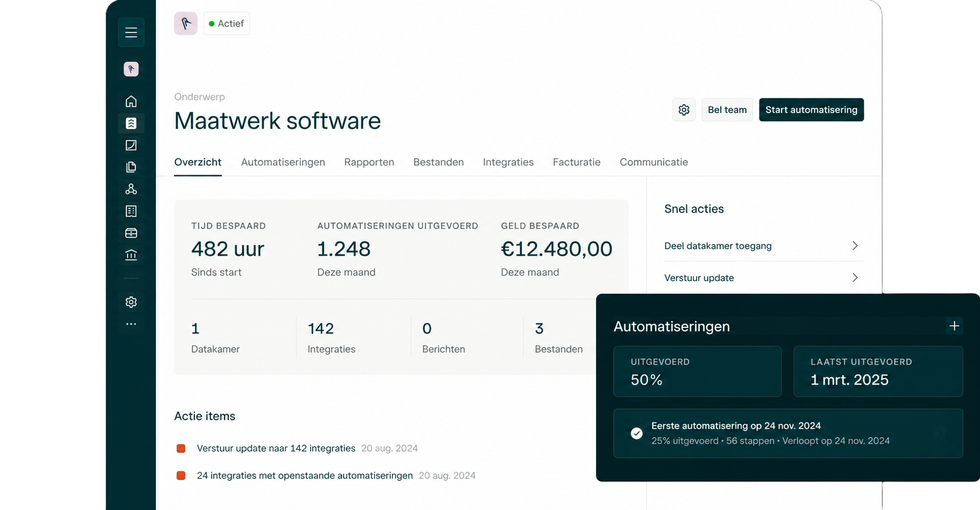This screenshot has height=510, width=980.
Task: Select the archive drawer icon in the sidebar
Action: pos(131,233)
